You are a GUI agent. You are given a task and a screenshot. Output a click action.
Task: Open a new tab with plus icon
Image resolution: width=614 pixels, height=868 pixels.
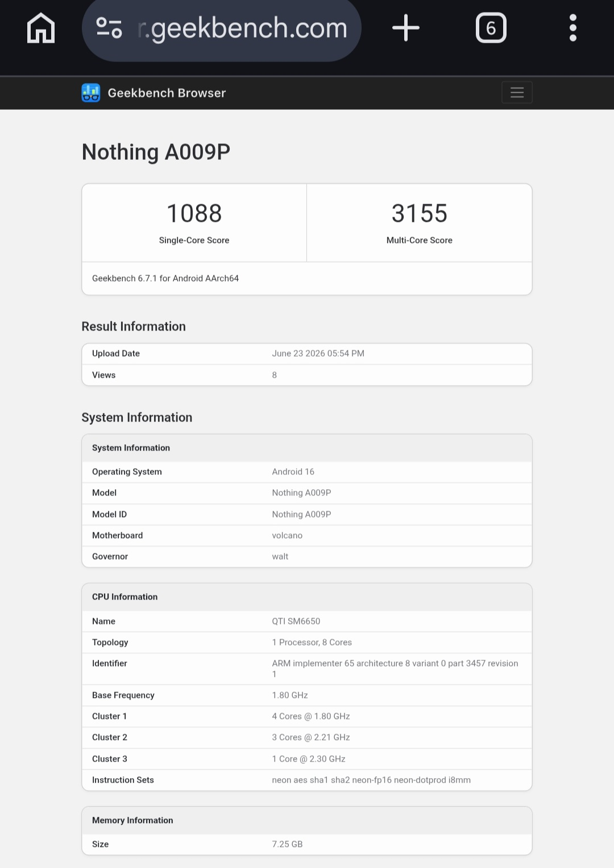tap(406, 28)
